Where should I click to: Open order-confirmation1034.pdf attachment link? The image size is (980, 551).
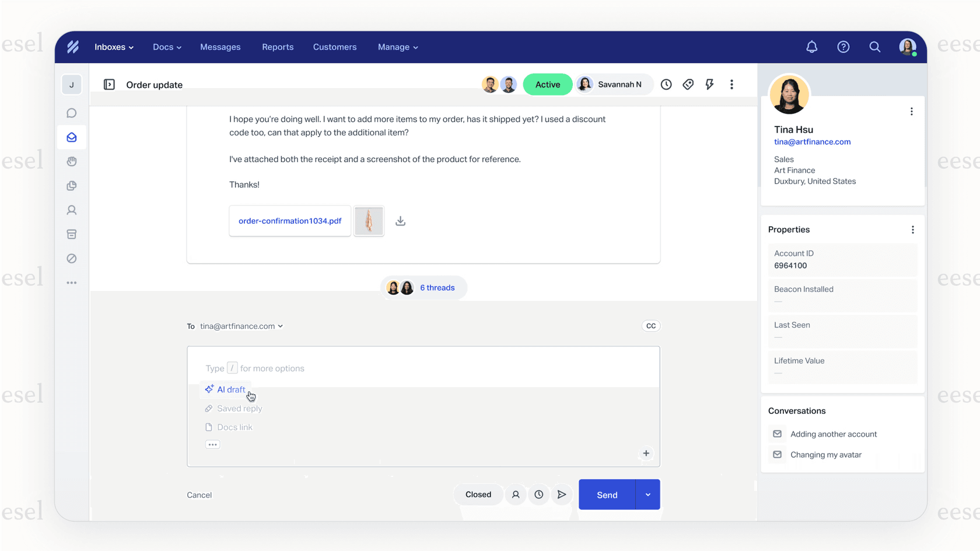tap(290, 220)
